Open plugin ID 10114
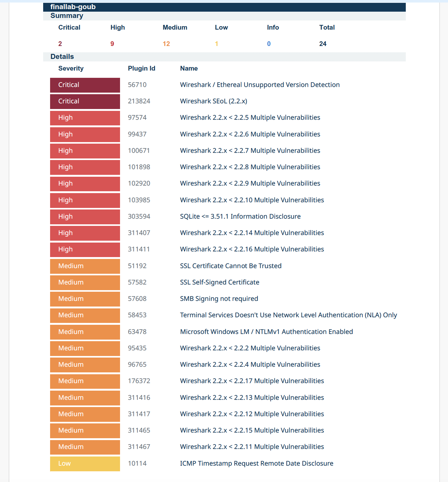This screenshot has width=448, height=482. [x=137, y=463]
